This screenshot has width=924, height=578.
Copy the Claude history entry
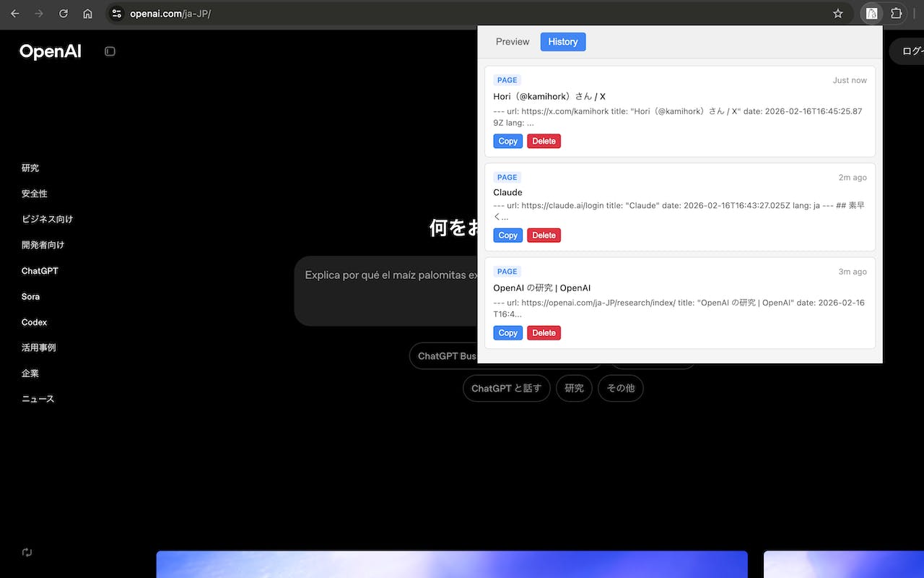tap(508, 235)
